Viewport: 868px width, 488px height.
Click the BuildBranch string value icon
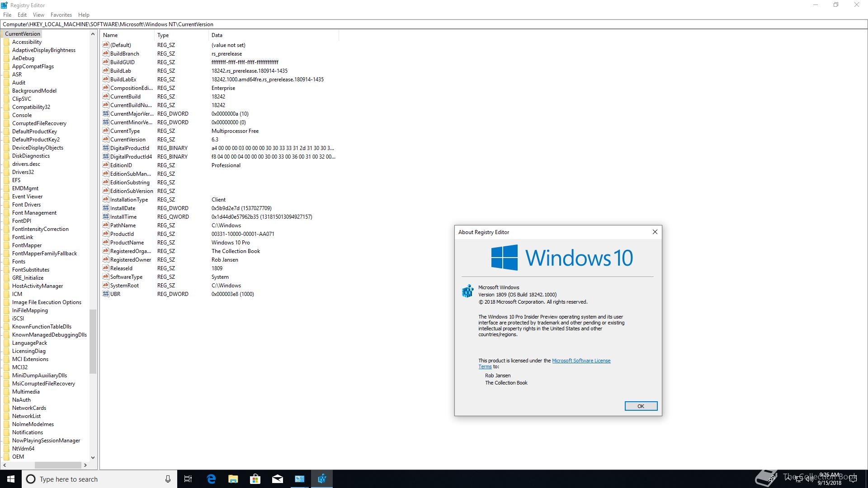(106, 53)
